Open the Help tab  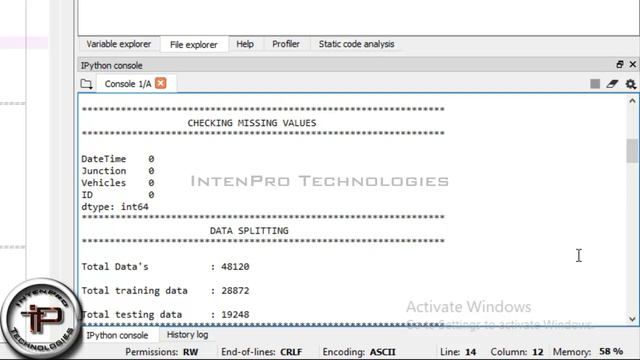point(245,44)
